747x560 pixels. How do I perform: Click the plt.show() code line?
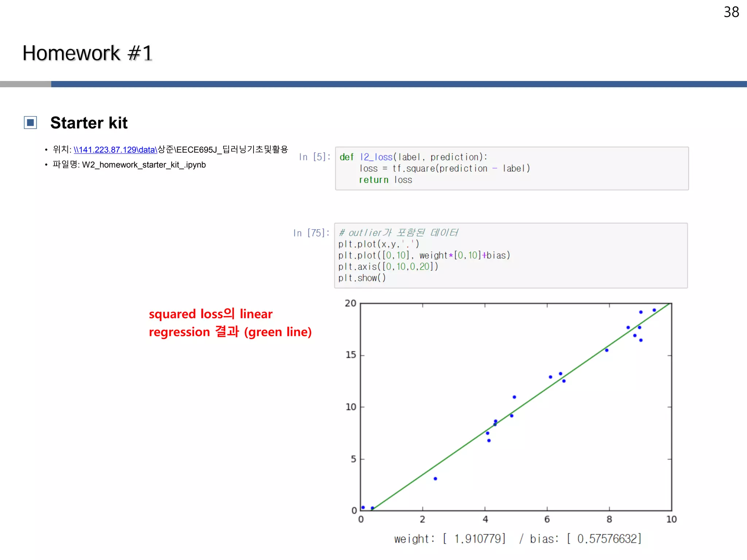point(362,278)
